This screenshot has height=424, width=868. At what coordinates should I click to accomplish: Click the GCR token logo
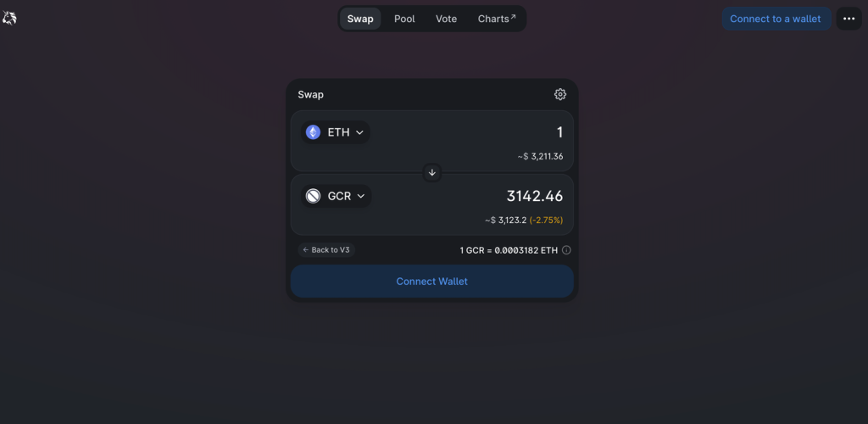click(x=314, y=196)
